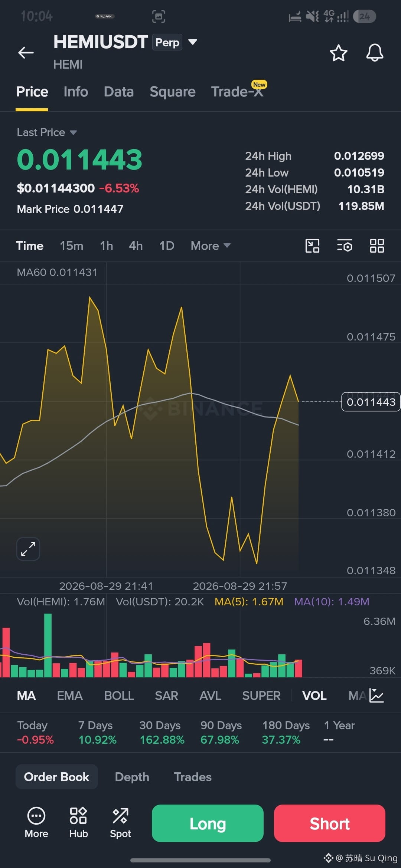
Task: Open chart settings list-gear icon
Action: coord(345,246)
